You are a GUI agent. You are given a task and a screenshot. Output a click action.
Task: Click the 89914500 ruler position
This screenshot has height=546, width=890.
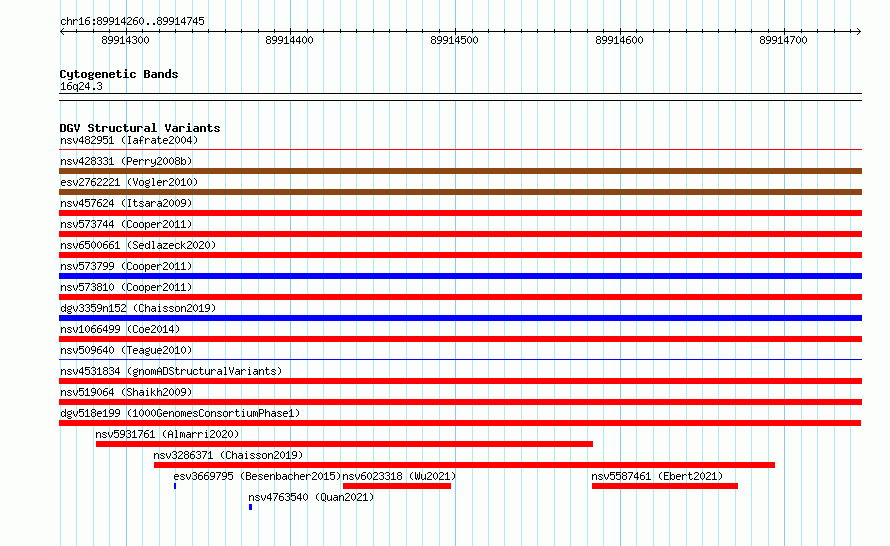click(x=454, y=40)
